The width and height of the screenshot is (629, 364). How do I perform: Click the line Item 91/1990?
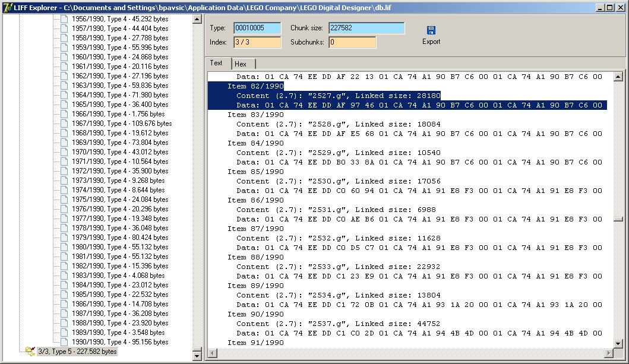[255, 343]
